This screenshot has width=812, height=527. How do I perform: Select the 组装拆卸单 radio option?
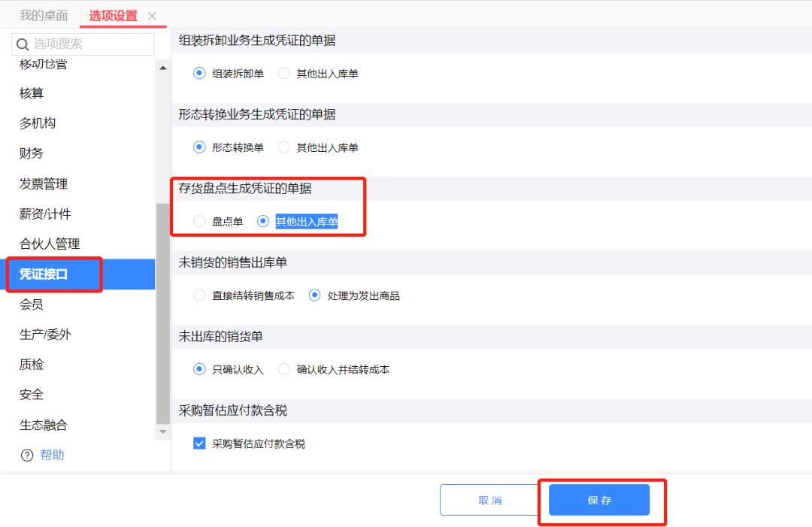[199, 74]
